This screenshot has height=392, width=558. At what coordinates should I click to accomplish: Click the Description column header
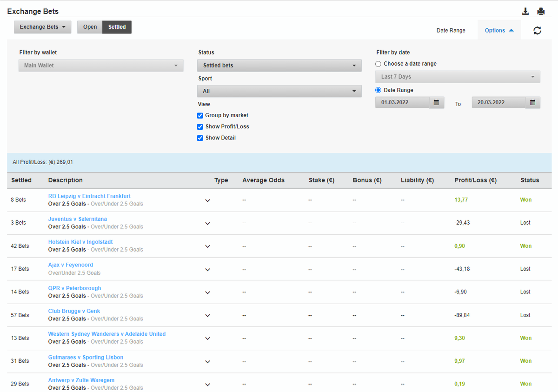66,180
